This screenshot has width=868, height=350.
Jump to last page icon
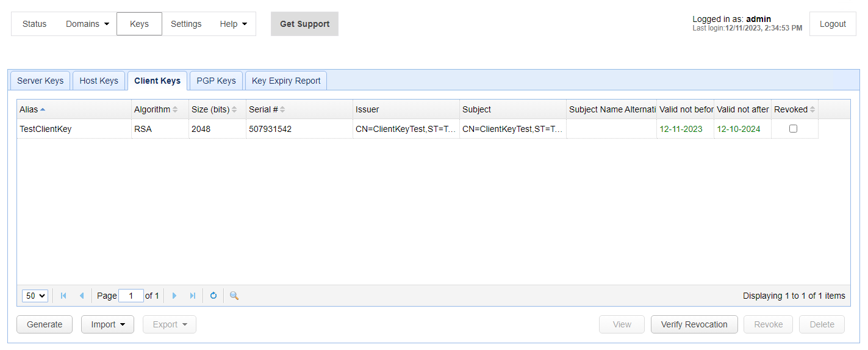(193, 296)
